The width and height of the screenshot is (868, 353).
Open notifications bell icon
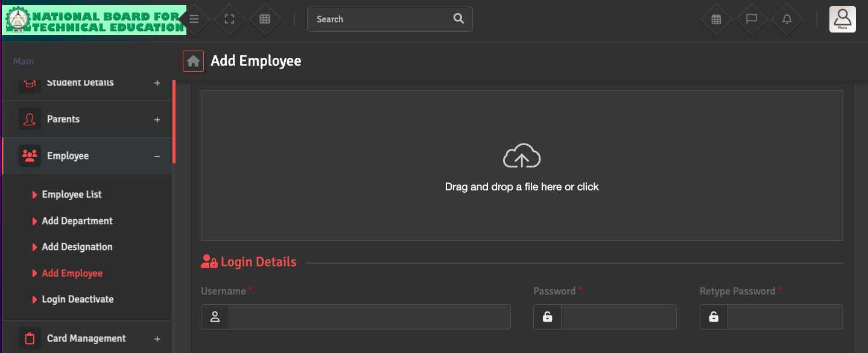click(x=787, y=19)
